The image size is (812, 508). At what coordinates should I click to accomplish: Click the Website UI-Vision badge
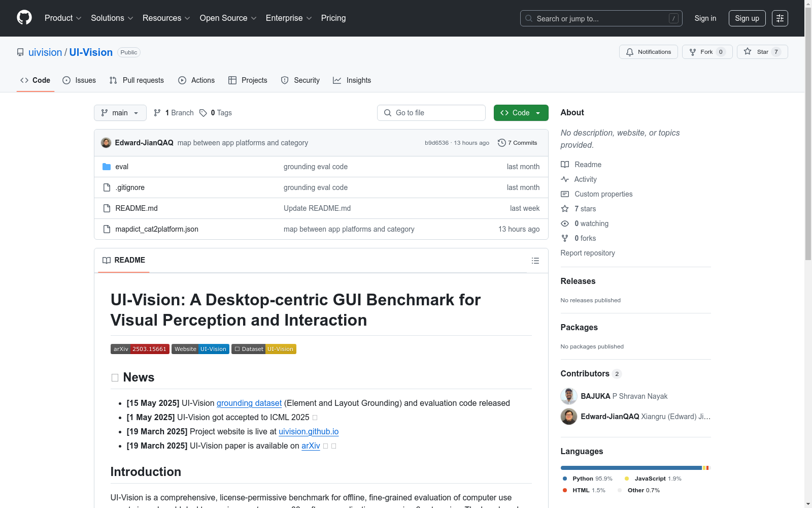[200, 349]
